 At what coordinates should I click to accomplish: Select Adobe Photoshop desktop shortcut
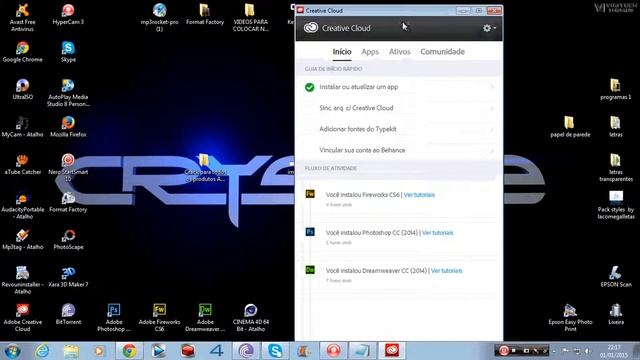(x=114, y=318)
